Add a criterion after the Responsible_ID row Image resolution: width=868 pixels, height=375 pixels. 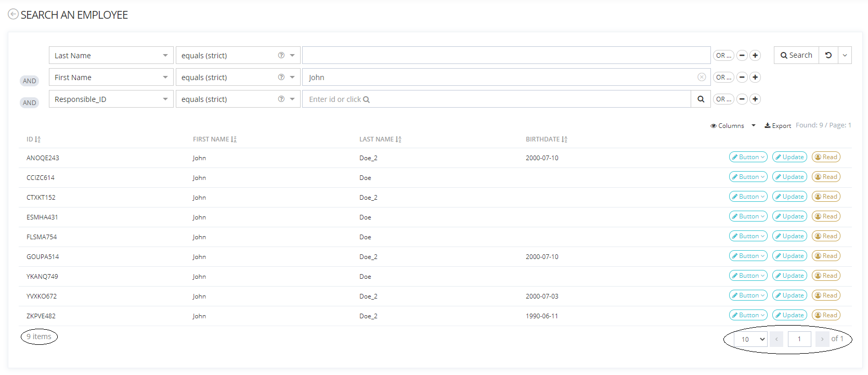(755, 99)
